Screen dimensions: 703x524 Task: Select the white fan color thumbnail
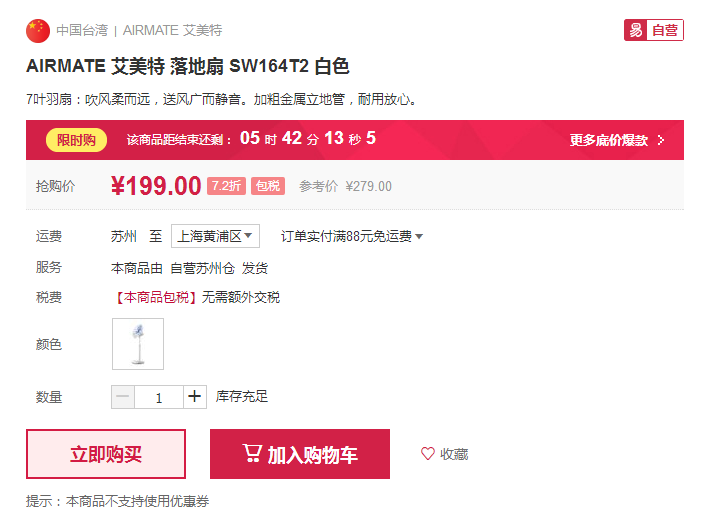click(x=138, y=344)
